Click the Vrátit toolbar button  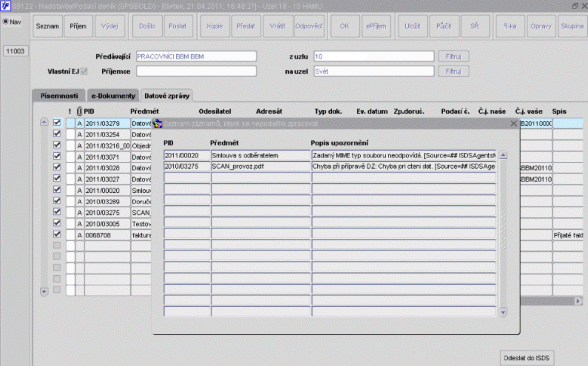278,26
